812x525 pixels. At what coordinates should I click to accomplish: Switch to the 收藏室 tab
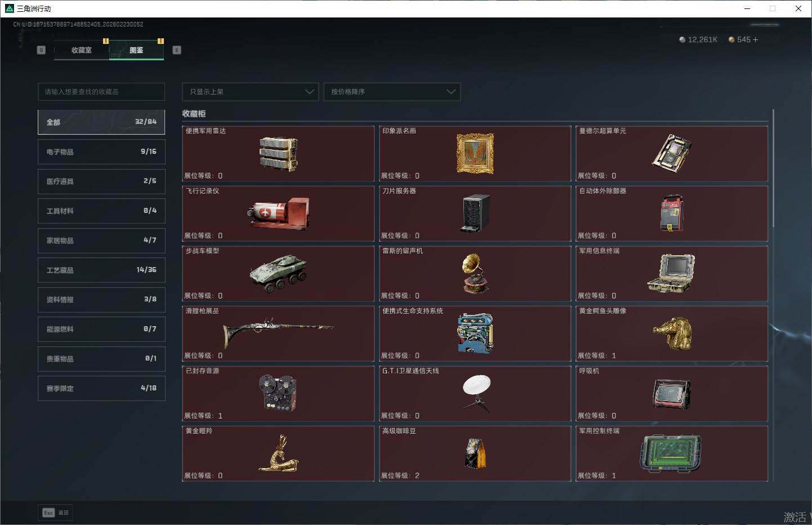(x=82, y=50)
